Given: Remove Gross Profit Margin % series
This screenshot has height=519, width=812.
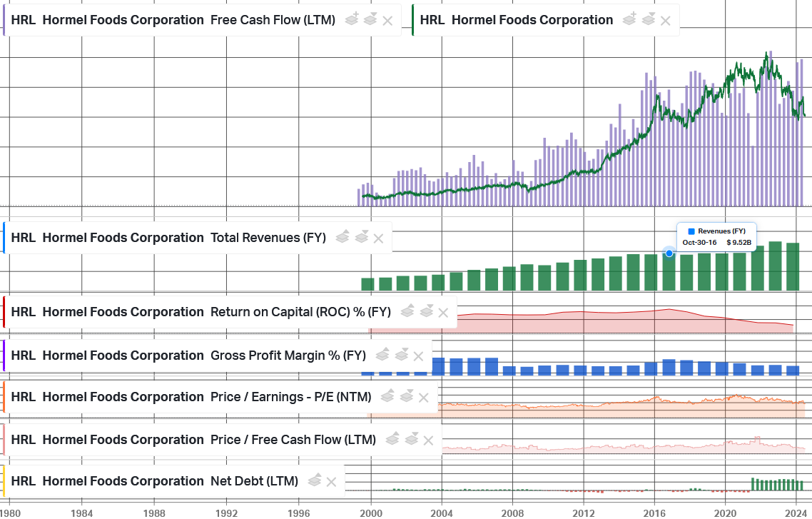Looking at the screenshot, I should coord(418,356).
